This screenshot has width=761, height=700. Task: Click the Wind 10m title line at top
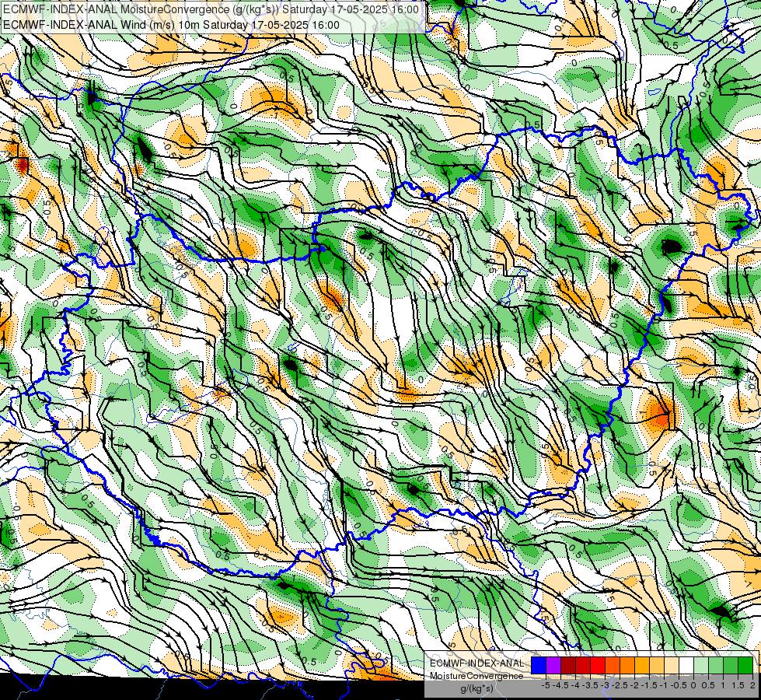pyautogui.click(x=171, y=25)
